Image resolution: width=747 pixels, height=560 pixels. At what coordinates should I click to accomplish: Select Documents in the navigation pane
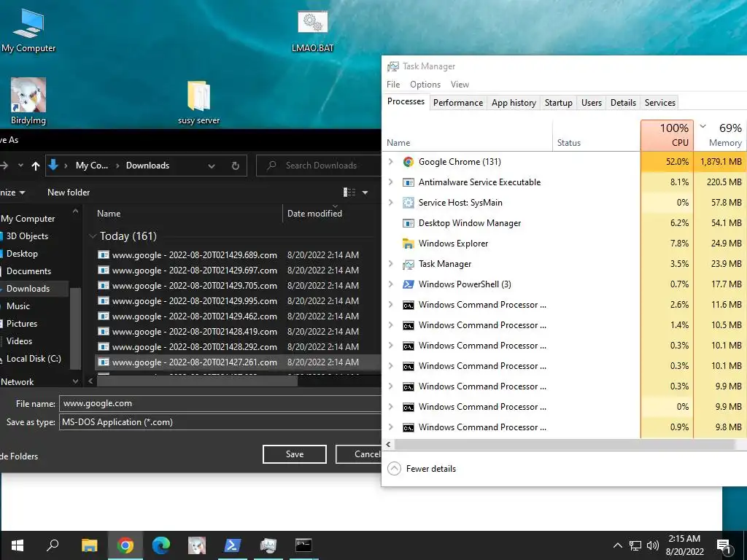point(28,271)
